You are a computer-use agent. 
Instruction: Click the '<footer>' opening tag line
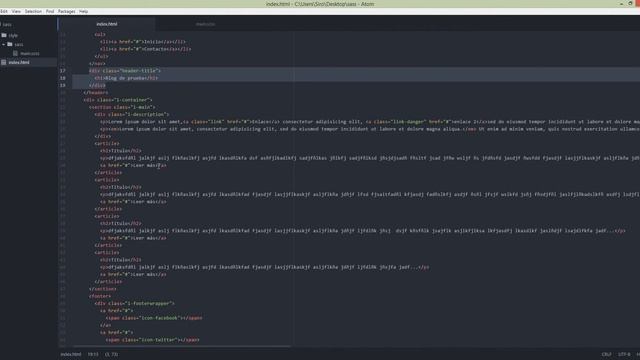click(100, 296)
